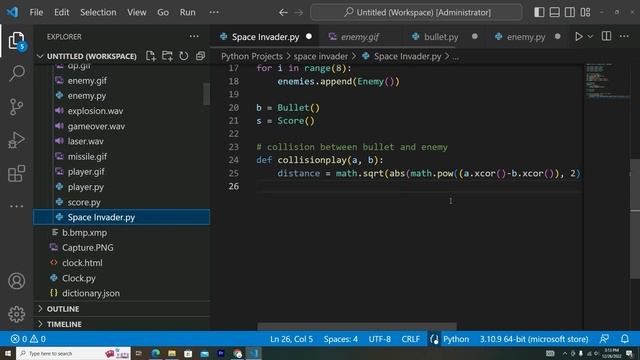Viewport: 640px width, 360px height.
Task: Change end of line sequence CRLF
Action: click(410, 339)
